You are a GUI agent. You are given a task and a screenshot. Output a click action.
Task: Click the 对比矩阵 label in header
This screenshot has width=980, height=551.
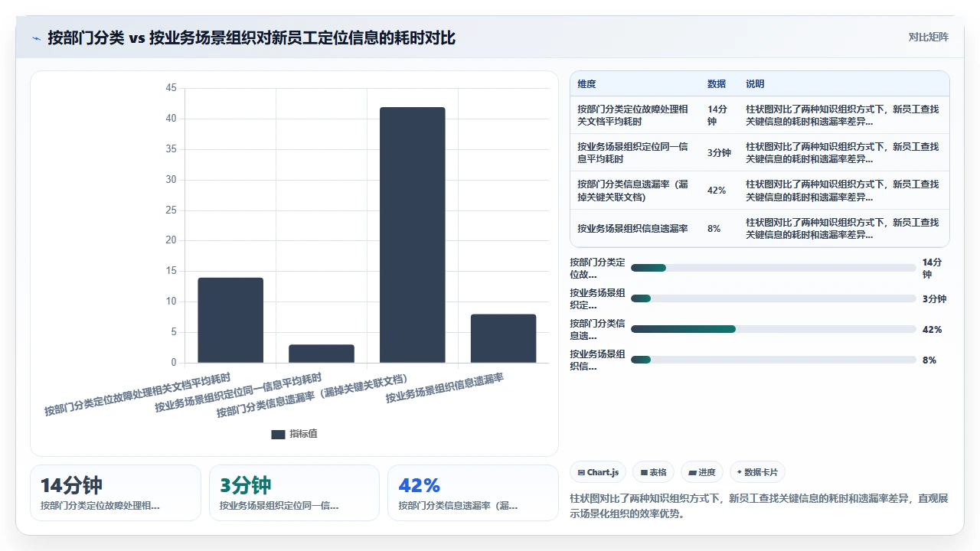[x=928, y=37]
